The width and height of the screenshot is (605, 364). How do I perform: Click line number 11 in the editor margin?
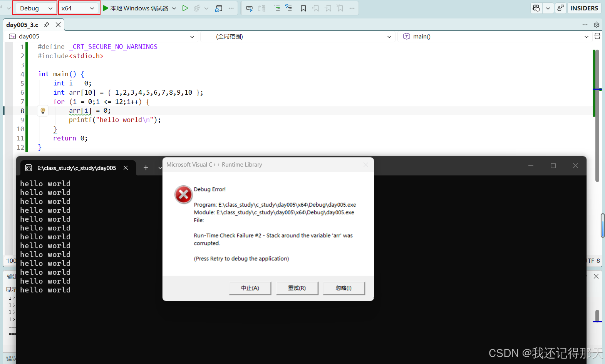20,138
